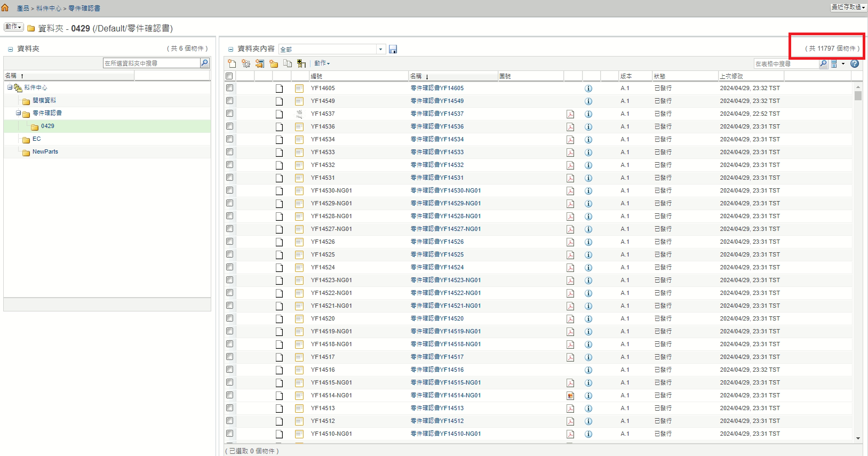Open PDF attachment of YF14537
Viewport: 868px width, 456px height.
tap(570, 114)
